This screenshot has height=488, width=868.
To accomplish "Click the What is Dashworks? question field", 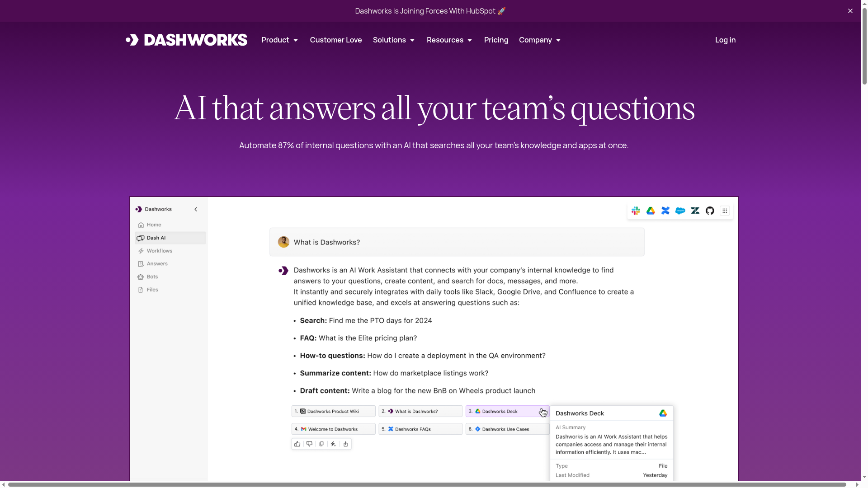I will pyautogui.click(x=457, y=242).
